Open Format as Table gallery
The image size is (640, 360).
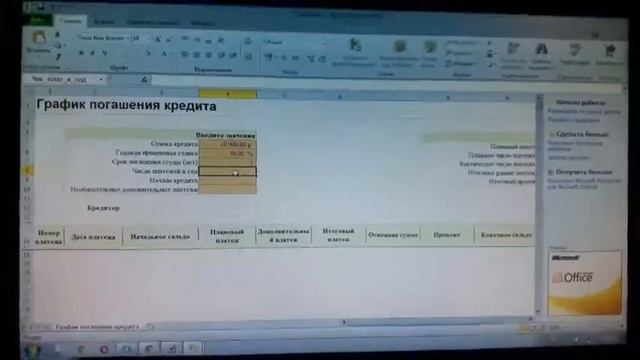pyautogui.click(x=399, y=53)
